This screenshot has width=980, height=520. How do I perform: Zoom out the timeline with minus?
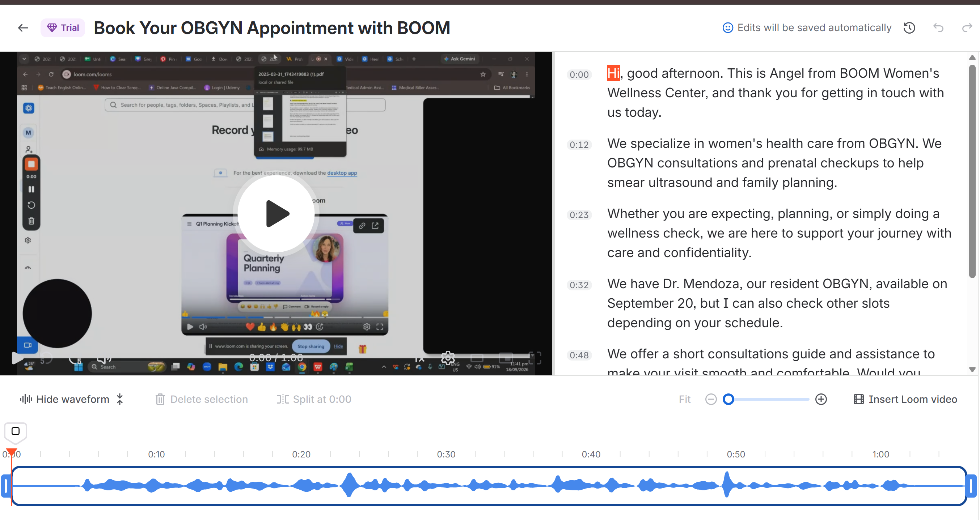(711, 399)
